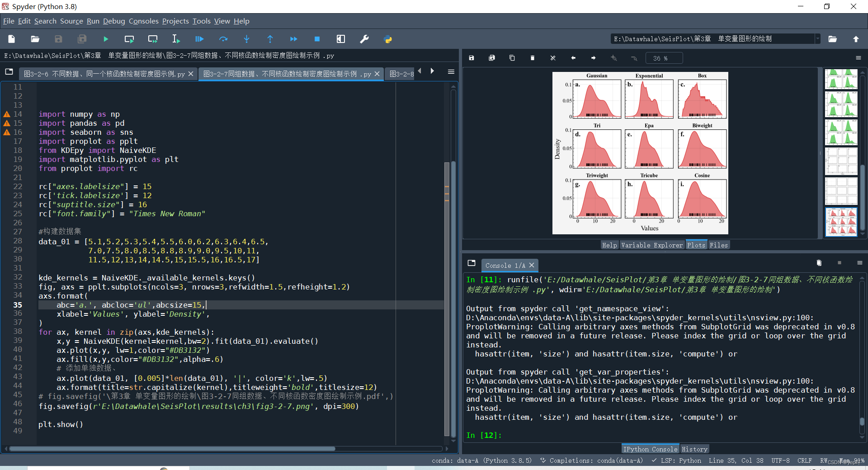The width and height of the screenshot is (868, 470).
Task: Interrupt kernel with console stop button
Action: click(840, 263)
